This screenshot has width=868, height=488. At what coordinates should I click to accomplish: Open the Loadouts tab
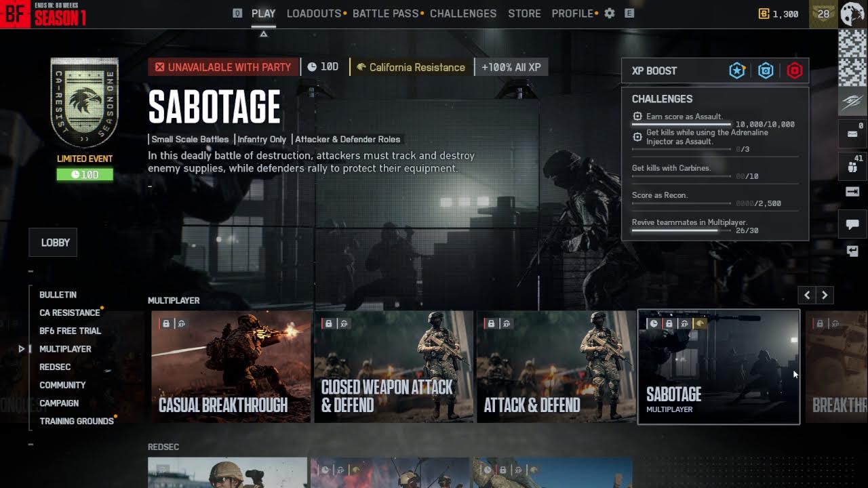315,14
